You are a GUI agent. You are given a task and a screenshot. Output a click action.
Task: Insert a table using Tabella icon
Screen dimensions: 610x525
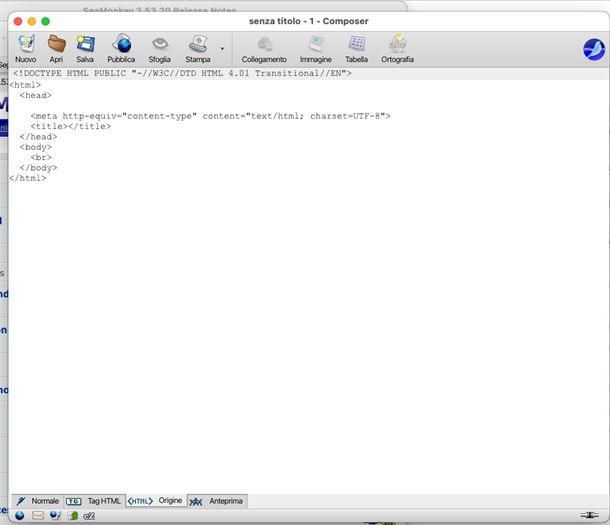tap(356, 46)
